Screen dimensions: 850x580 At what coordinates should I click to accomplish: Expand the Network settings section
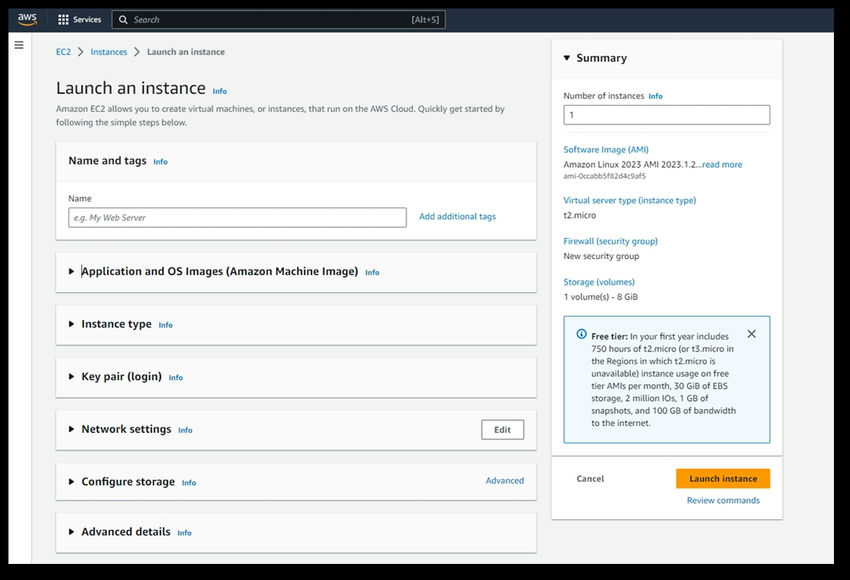(x=71, y=429)
